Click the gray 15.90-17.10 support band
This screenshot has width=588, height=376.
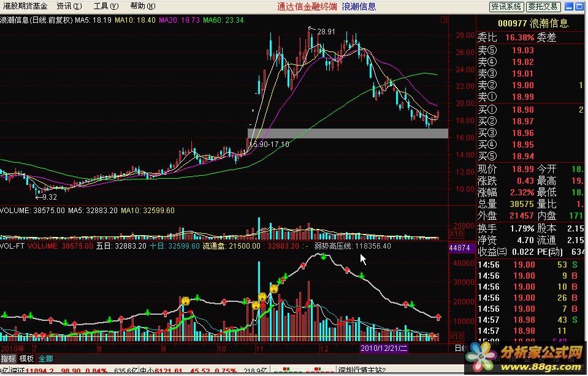(348, 133)
